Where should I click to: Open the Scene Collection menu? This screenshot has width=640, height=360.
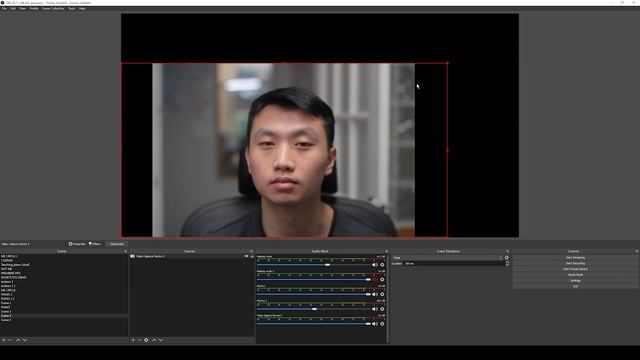pos(53,9)
